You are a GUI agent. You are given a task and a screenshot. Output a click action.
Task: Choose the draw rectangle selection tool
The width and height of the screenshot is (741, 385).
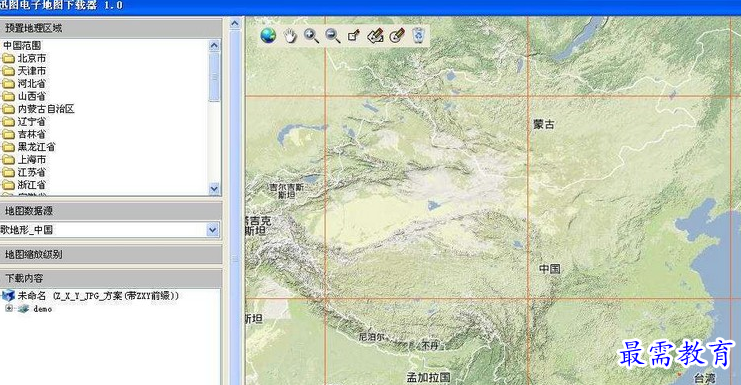pos(353,35)
